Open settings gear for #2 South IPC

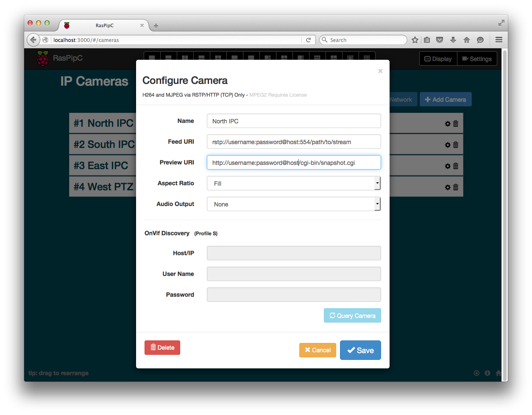[x=448, y=145]
